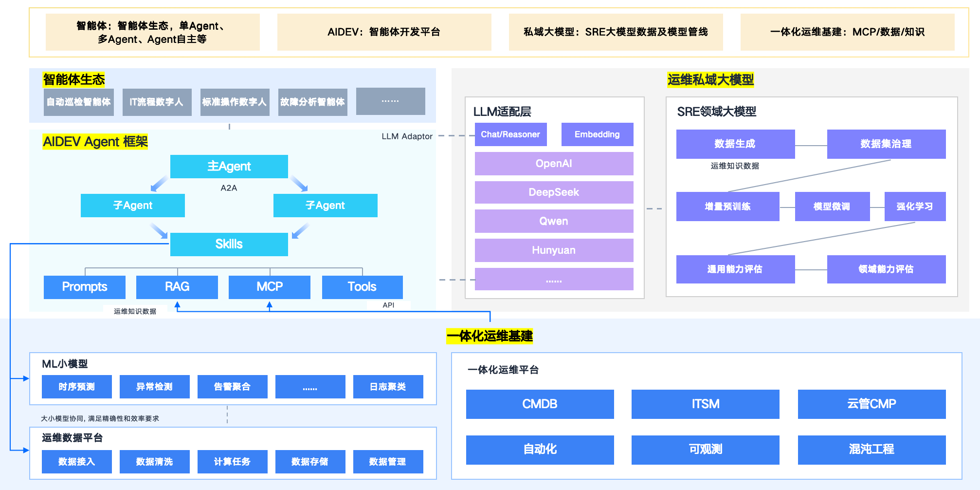Select the ML小模型 heading

[65, 364]
